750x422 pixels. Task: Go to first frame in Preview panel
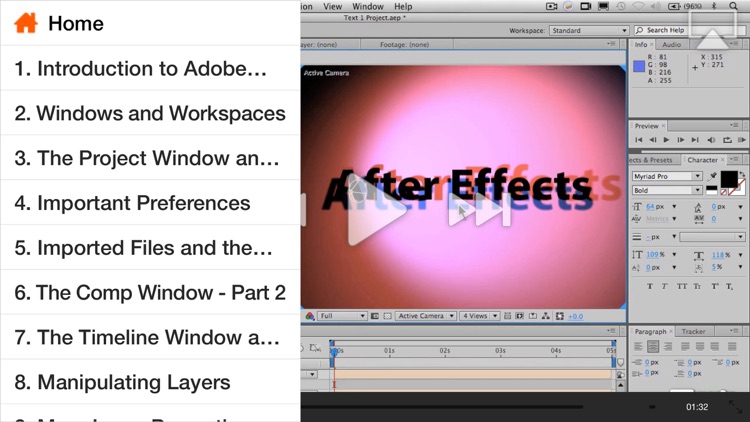pyautogui.click(x=639, y=140)
